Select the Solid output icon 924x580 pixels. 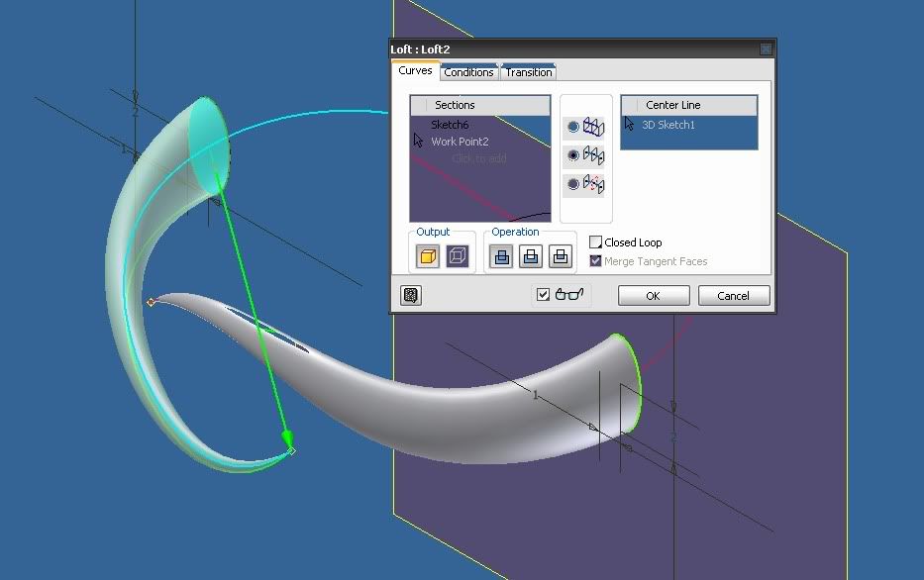tap(428, 256)
